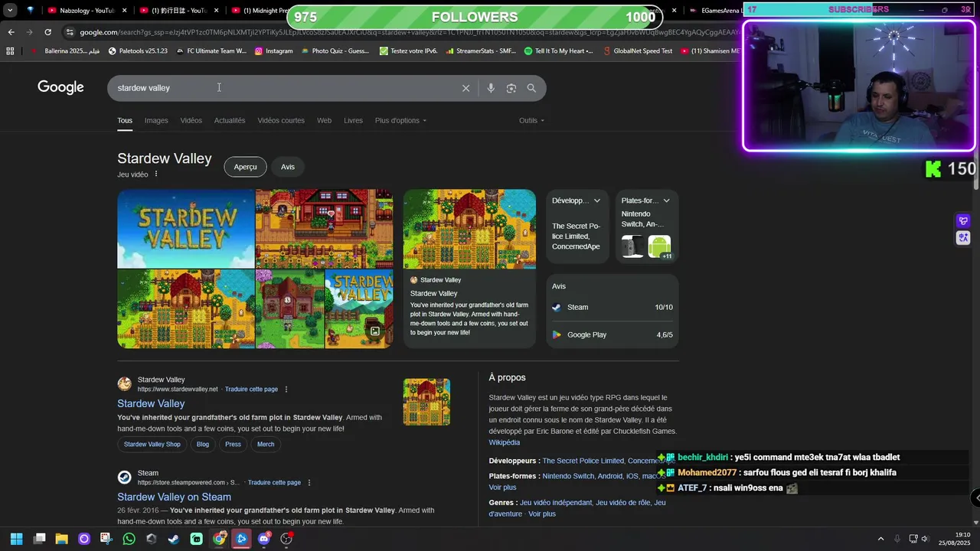
Task: Click the Stardew Valley Shop sitelink
Action: 152,444
